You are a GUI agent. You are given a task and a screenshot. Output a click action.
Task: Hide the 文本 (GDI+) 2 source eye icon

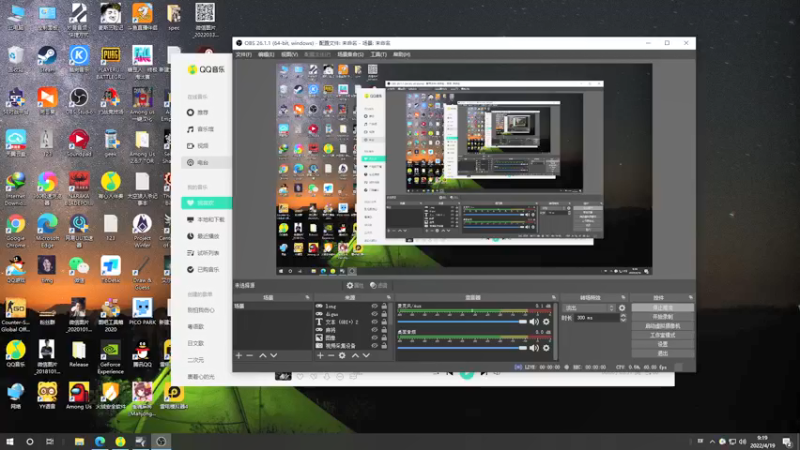pyautogui.click(x=374, y=322)
